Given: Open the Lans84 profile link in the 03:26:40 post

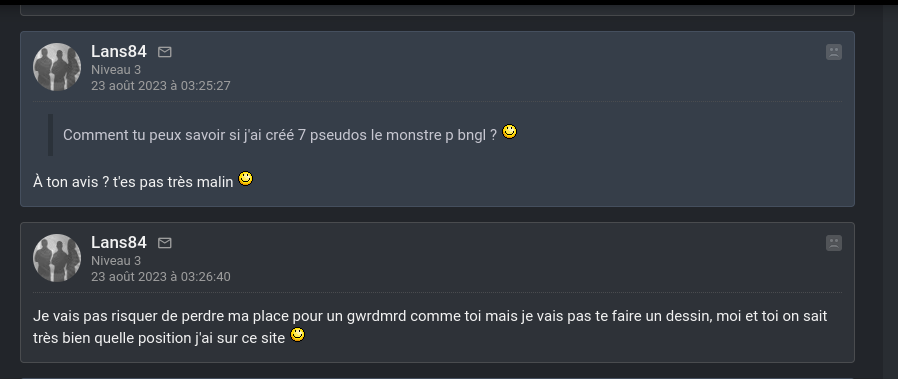Looking at the screenshot, I should click(x=119, y=242).
